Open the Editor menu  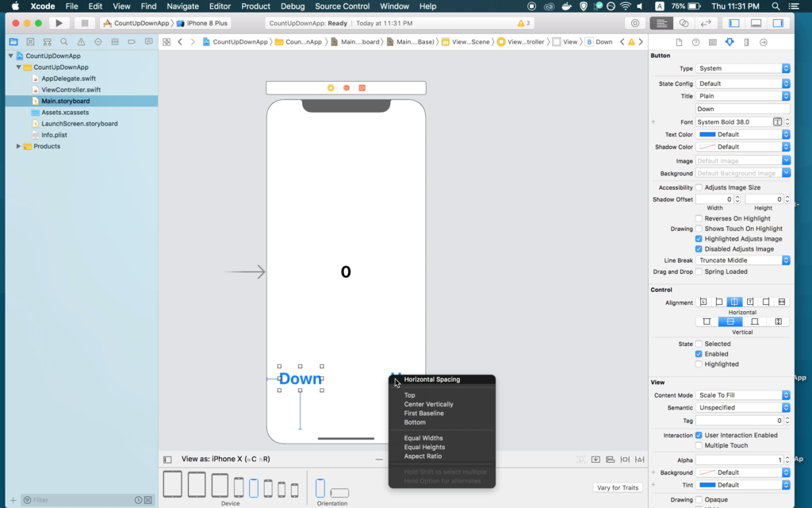click(x=220, y=6)
